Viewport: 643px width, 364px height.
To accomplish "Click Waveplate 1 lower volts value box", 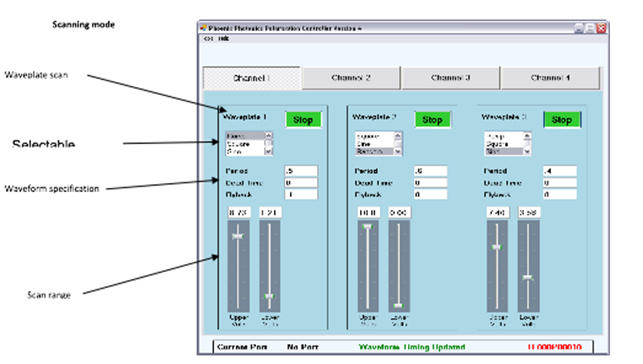I will (x=270, y=212).
